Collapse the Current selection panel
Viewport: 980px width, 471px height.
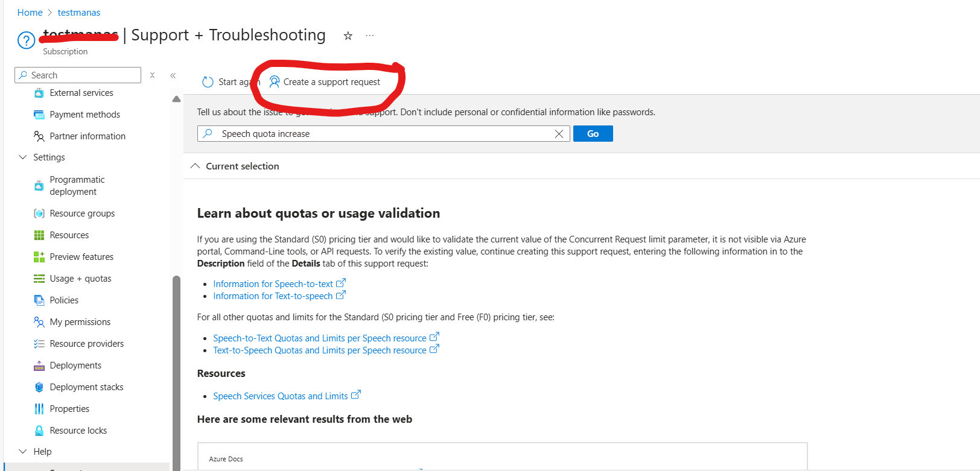pyautogui.click(x=195, y=166)
